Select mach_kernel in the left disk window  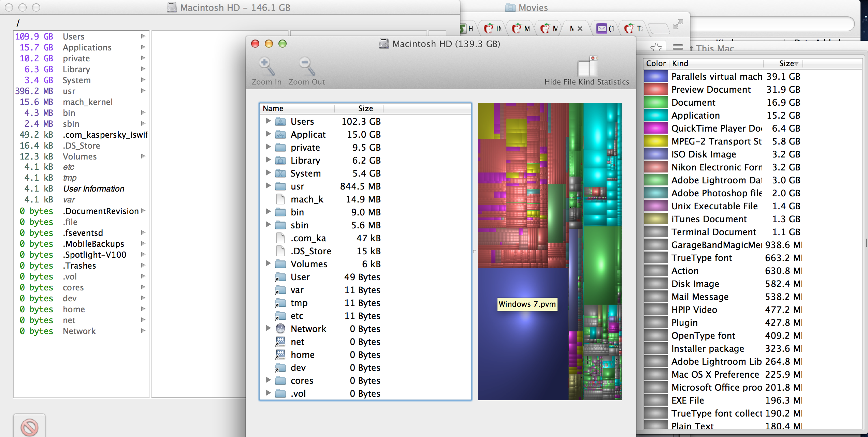click(81, 102)
